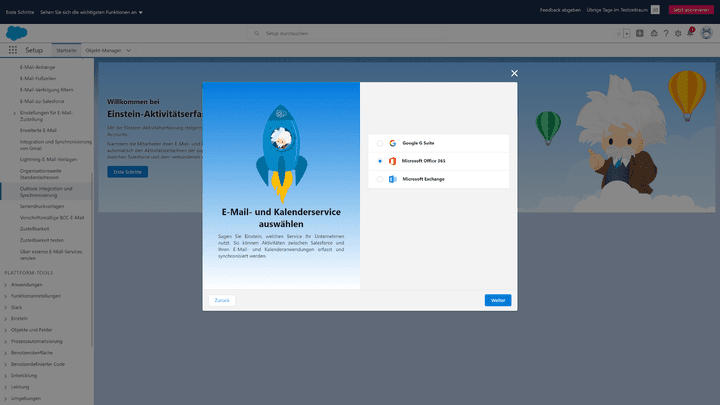
Task: Click the Weiter button
Action: pyautogui.click(x=497, y=300)
